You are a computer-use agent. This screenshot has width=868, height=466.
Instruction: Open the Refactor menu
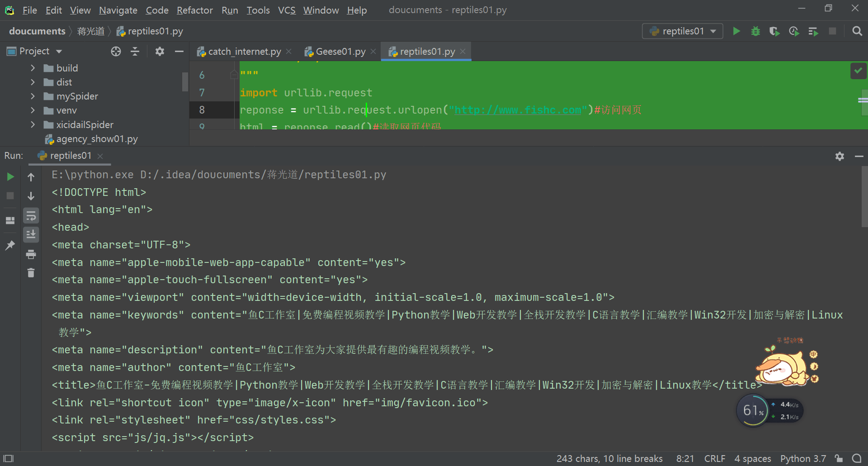[194, 10]
